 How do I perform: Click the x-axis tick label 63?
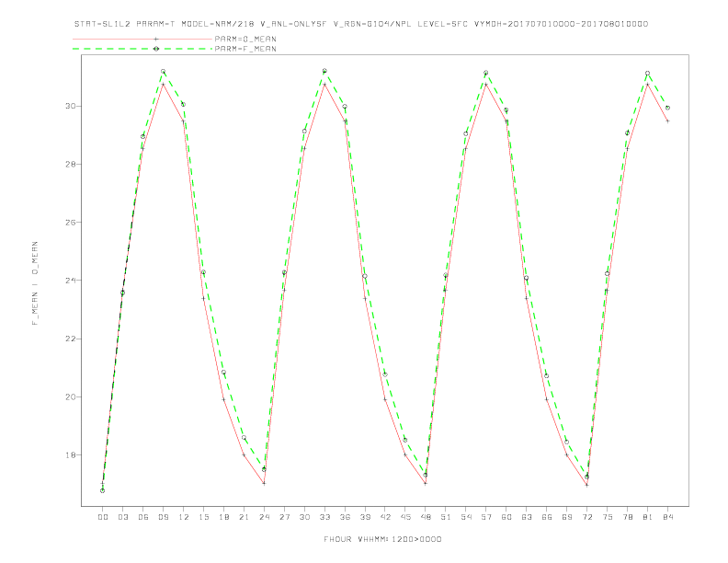tap(527, 517)
